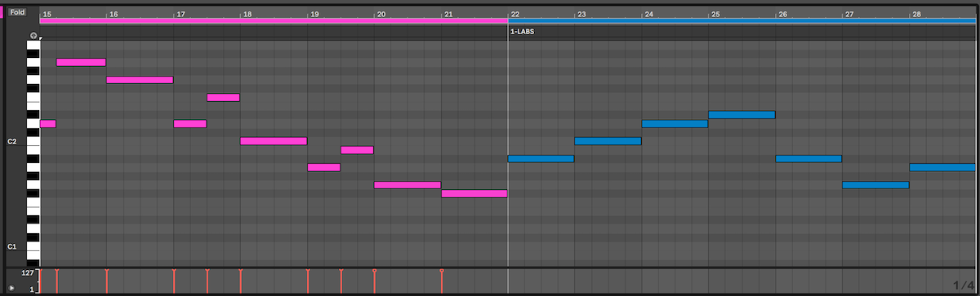The image size is (980, 296).
Task: Click the velocity marker at bar 21
Action: [442, 281]
